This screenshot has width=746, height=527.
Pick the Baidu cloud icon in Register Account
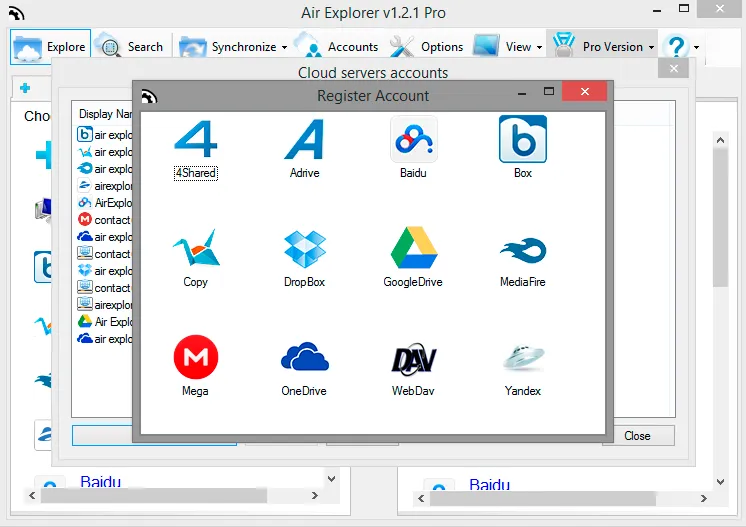coord(413,139)
